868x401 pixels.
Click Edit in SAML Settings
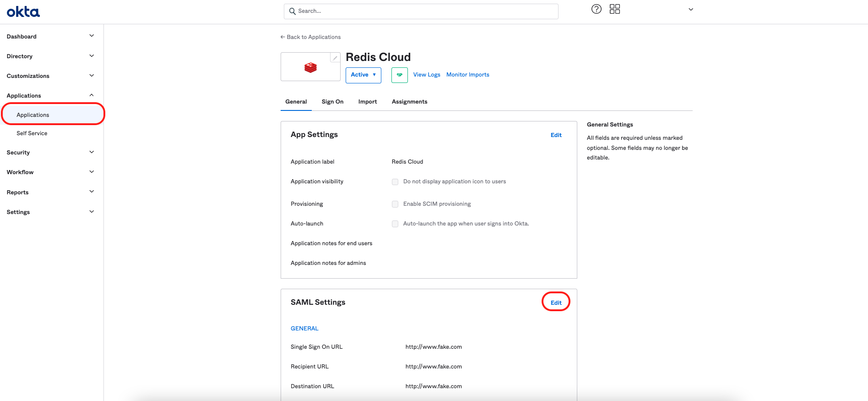tap(556, 302)
